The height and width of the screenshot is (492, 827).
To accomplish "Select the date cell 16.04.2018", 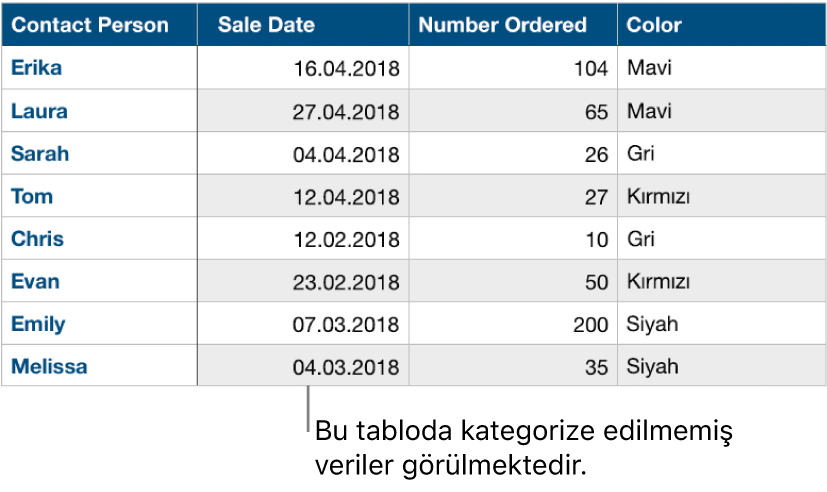I will [x=346, y=69].
